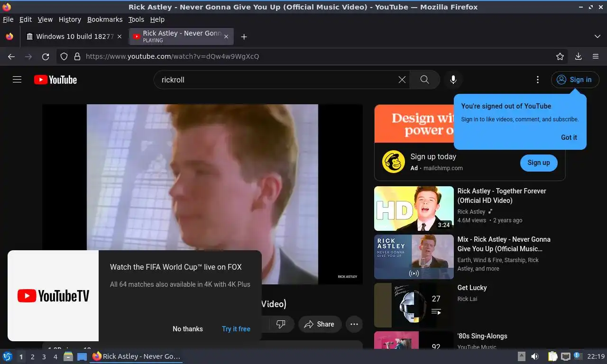The width and height of the screenshot is (607, 364).
Task: Show desktop from taskbar icon
Action: point(82,356)
